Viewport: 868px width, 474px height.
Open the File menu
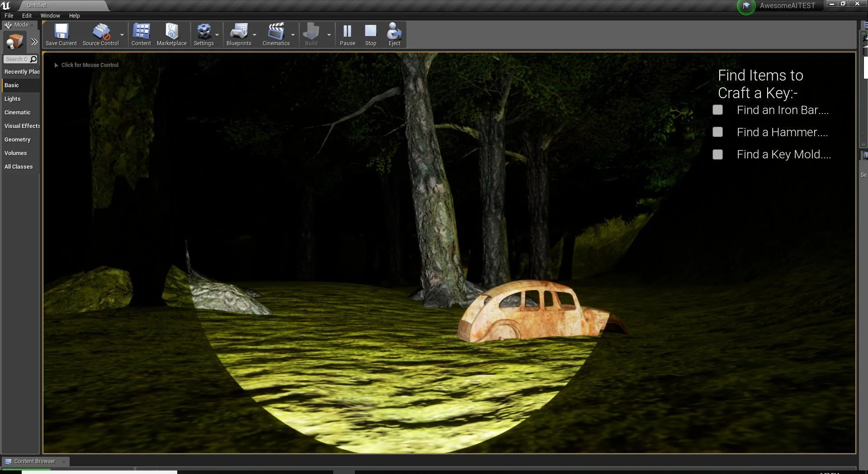tap(9, 15)
